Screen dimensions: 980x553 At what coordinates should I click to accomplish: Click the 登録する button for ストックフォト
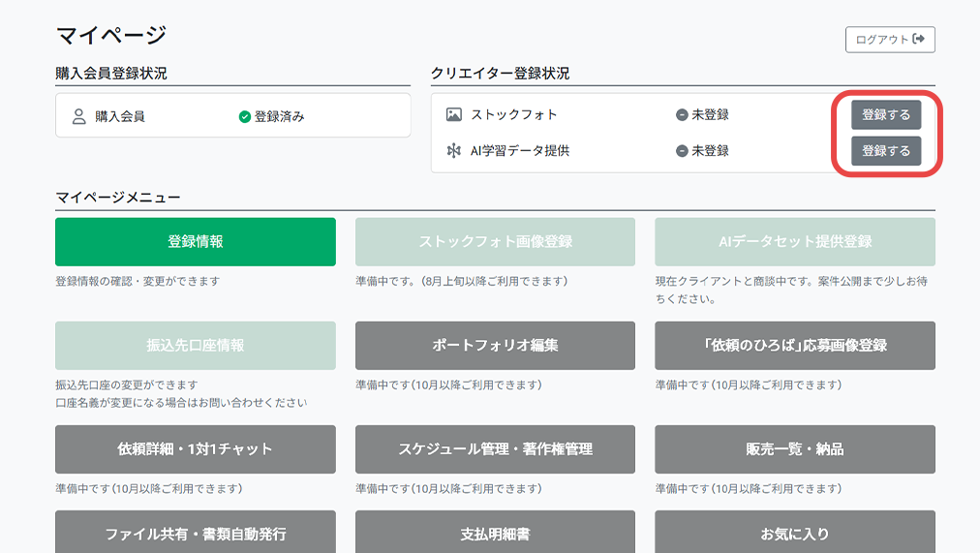[x=886, y=115]
